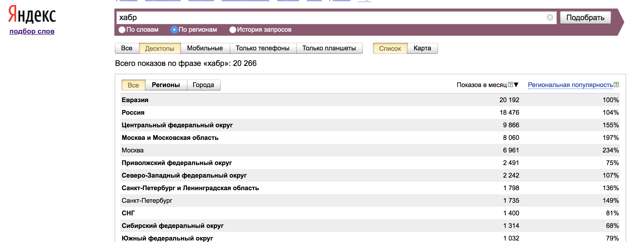The height and width of the screenshot is (242, 644).
Task: Filter table by Регионы
Action: pos(166,85)
